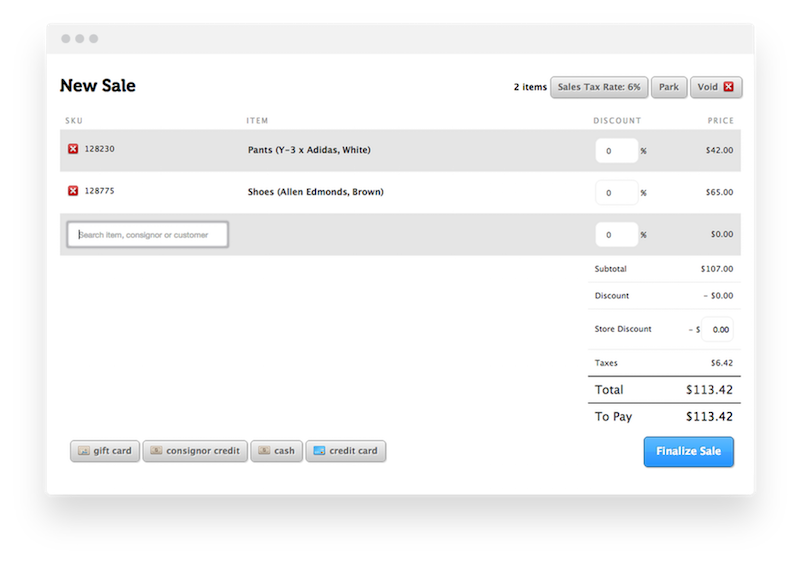Park the current sale
The width and height of the screenshot is (800, 564).
[669, 87]
